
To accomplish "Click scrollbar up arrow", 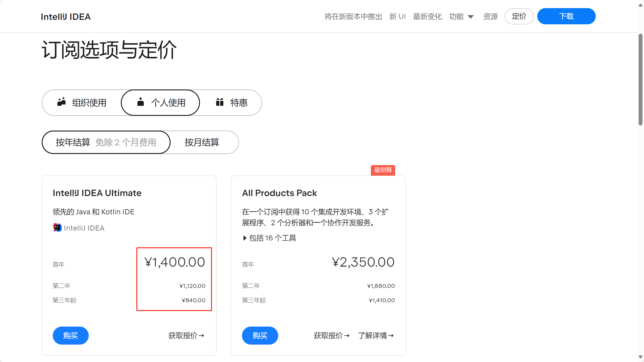I will (x=640, y=5).
